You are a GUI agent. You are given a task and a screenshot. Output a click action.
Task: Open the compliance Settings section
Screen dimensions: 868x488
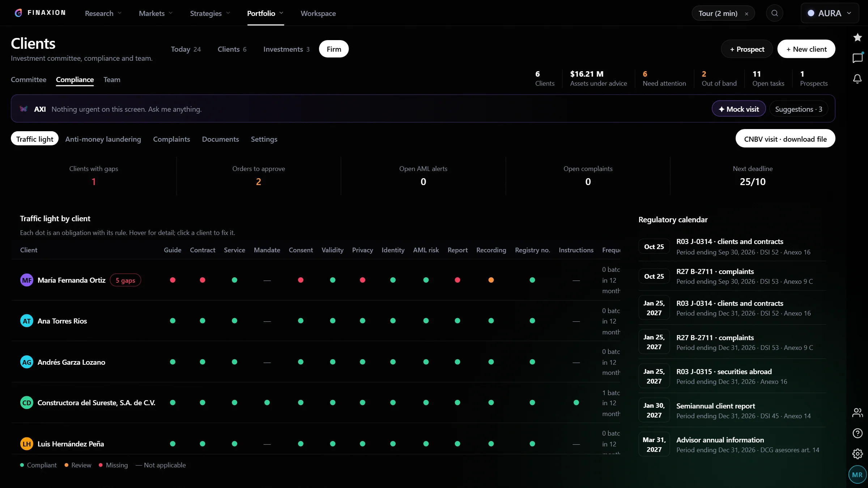tap(264, 139)
